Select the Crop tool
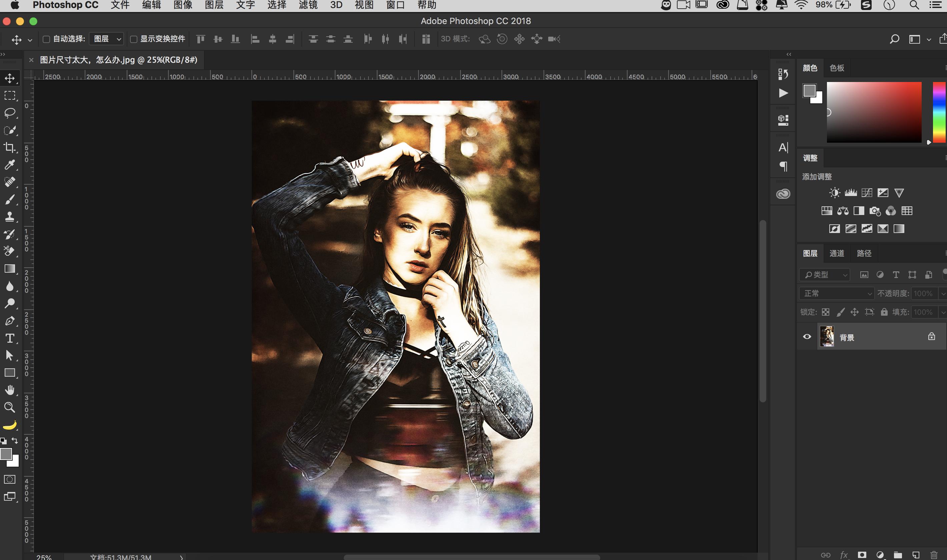Viewport: 947px width, 560px height. 10,147
